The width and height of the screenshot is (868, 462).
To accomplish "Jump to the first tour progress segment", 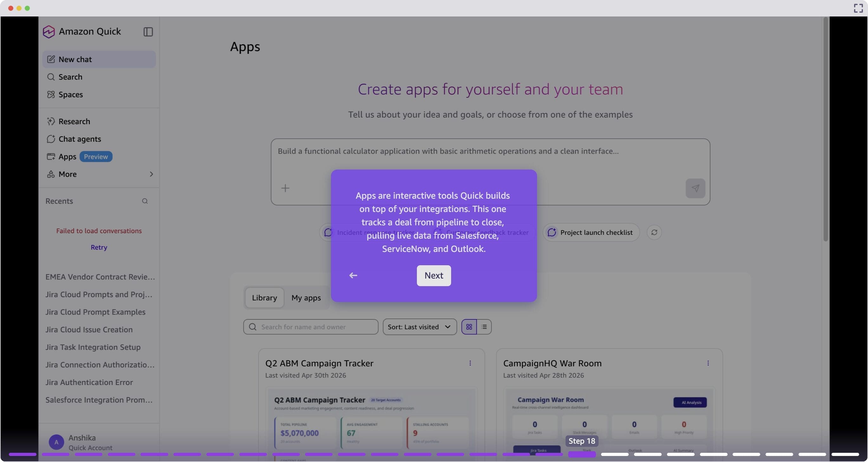I will [x=22, y=454].
